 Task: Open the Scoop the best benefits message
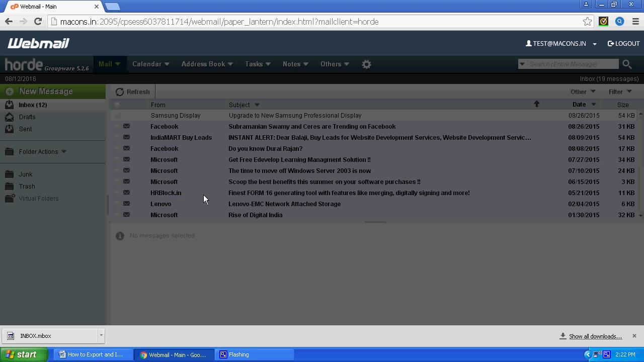(x=324, y=182)
